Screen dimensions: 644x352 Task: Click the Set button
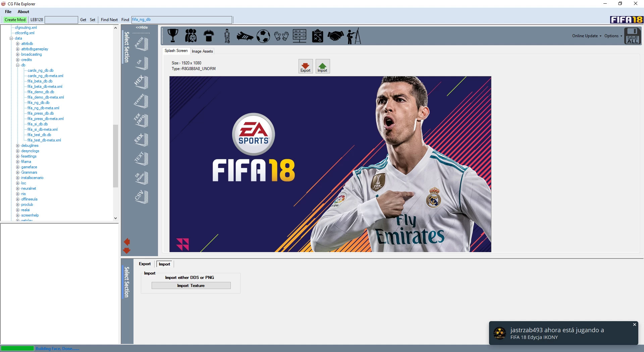pos(93,20)
